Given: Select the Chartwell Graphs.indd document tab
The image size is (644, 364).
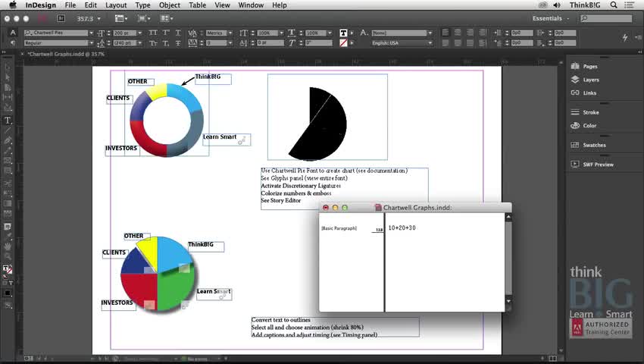Looking at the screenshot, I should point(66,54).
